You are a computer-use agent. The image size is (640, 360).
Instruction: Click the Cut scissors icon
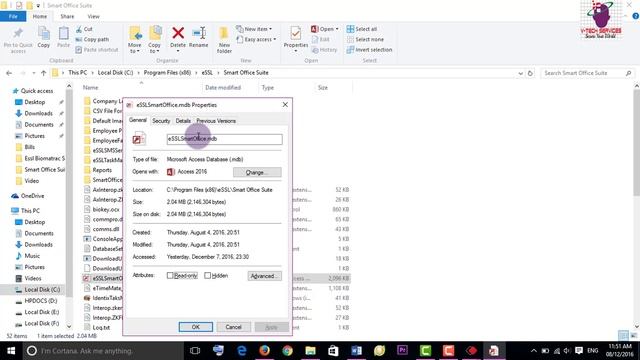point(79,29)
